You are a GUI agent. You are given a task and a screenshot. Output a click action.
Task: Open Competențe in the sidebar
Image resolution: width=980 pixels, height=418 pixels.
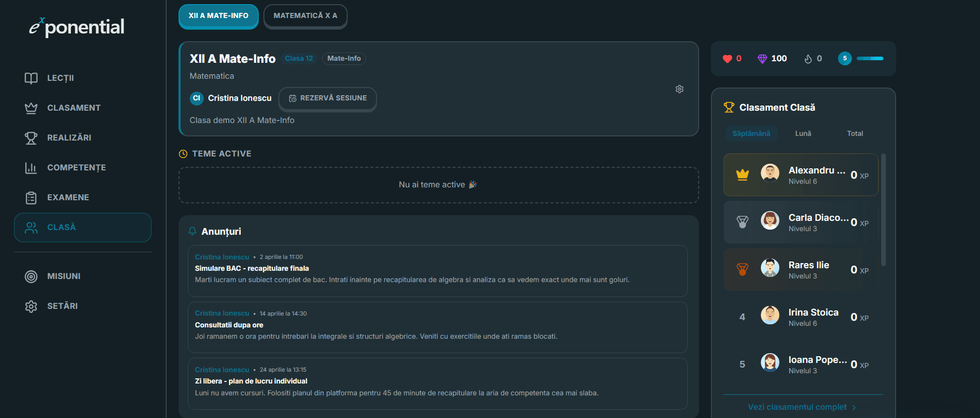coord(83,168)
